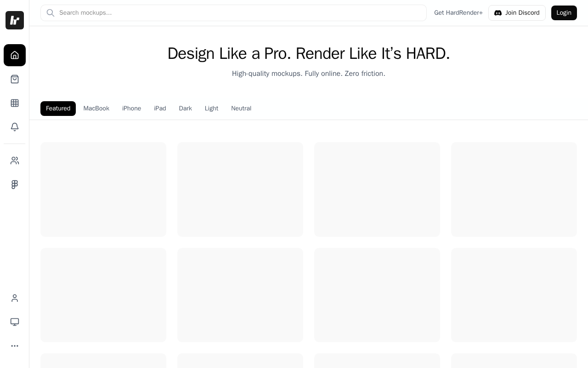
Task: Switch to the iPhone tab
Action: click(131, 109)
